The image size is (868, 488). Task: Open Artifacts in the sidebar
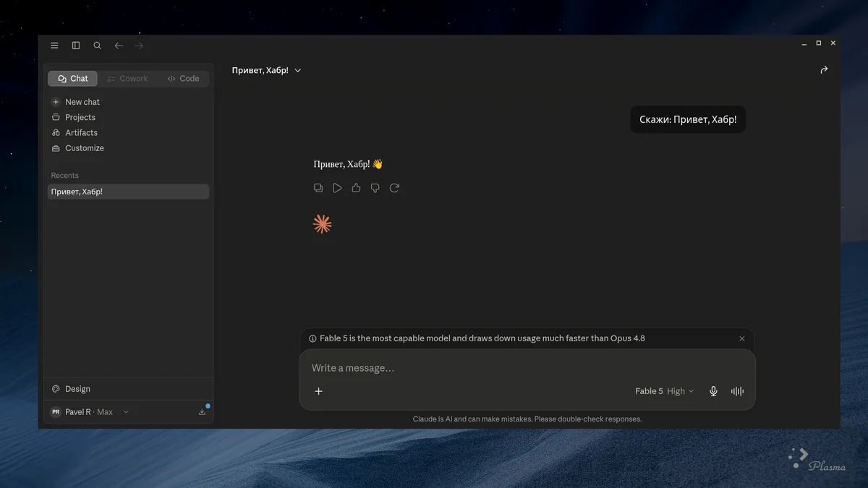(x=74, y=132)
